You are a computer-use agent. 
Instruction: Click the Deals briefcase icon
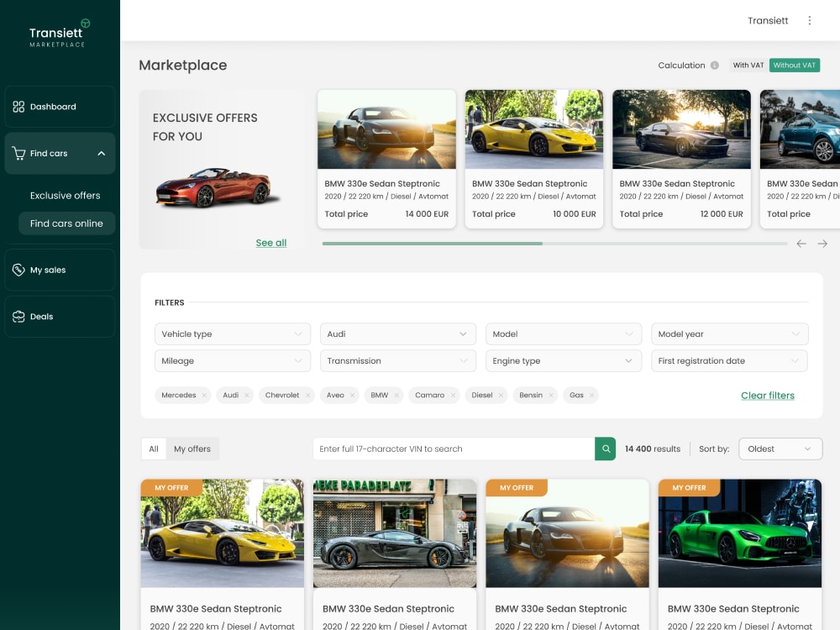coord(18,317)
